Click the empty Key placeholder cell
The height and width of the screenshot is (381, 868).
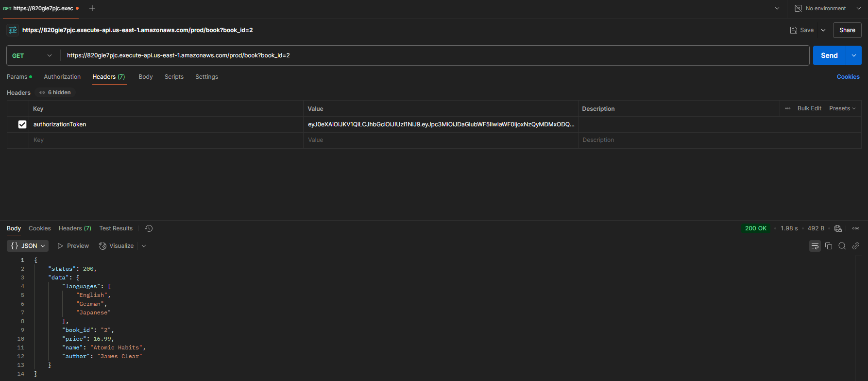point(166,140)
